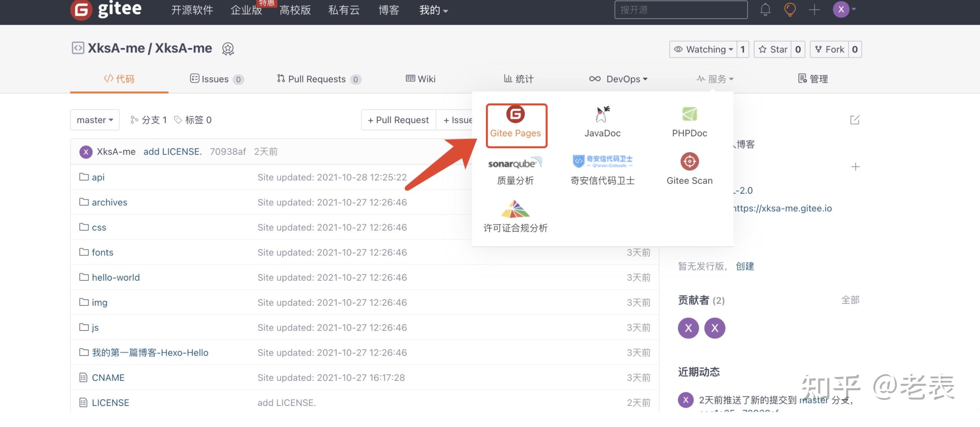This screenshot has width=980, height=427.
Task: Open the https://xksa-me.gitee.io link
Action: pos(782,208)
